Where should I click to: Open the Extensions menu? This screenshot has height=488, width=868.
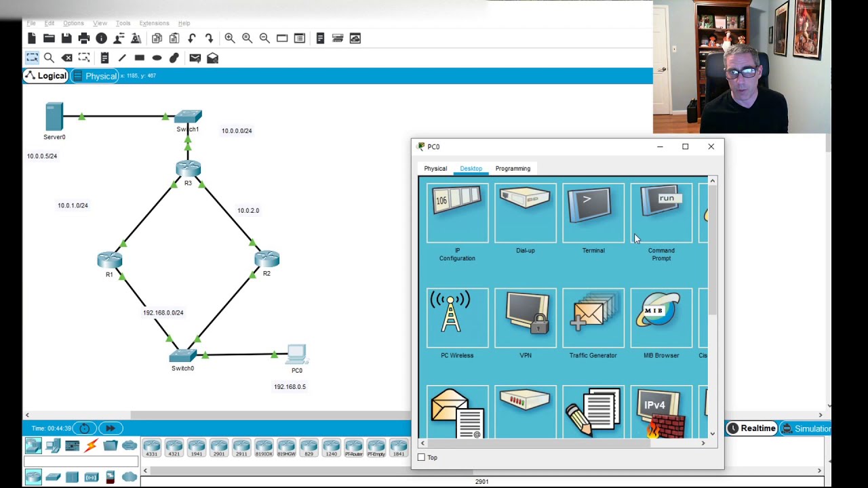(154, 23)
